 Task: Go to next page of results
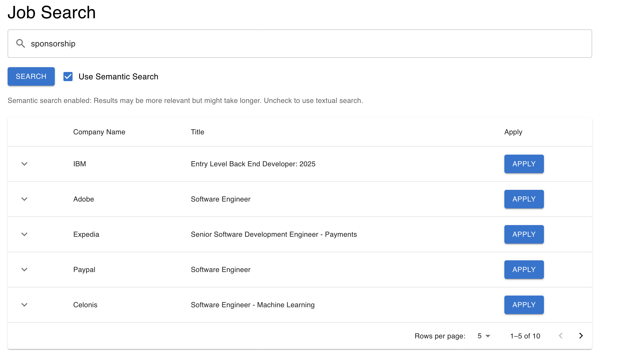click(581, 336)
